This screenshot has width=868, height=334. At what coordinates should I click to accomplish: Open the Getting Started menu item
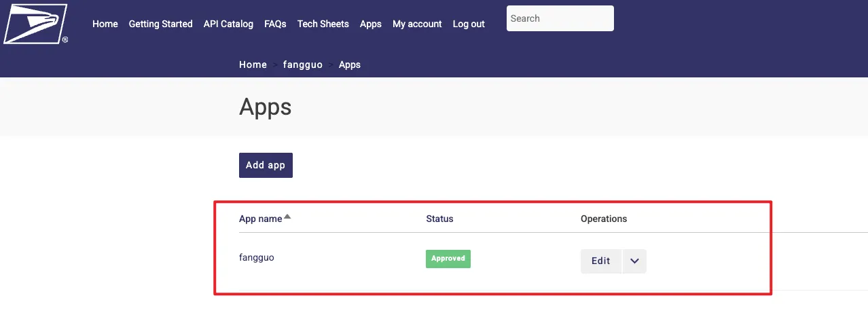(x=160, y=24)
